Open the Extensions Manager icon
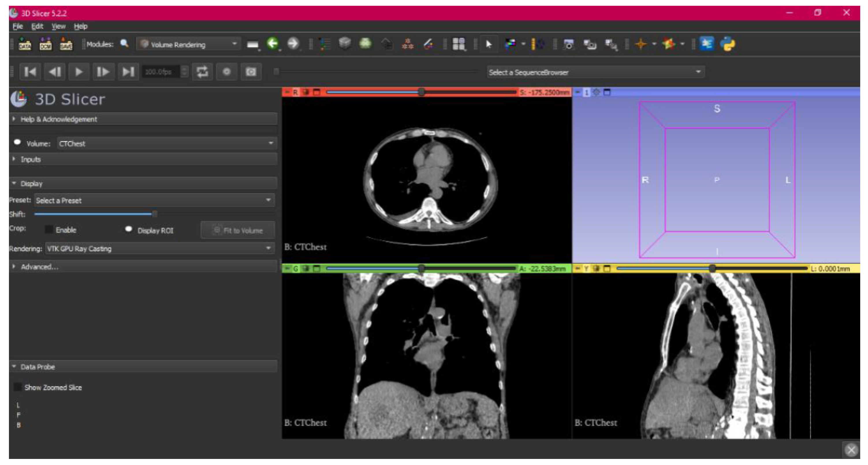868x465 pixels. click(707, 44)
